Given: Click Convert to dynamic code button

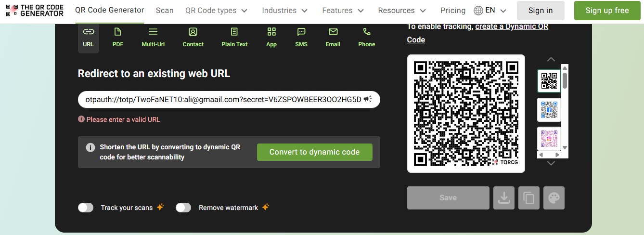Looking at the screenshot, I should click(315, 152).
